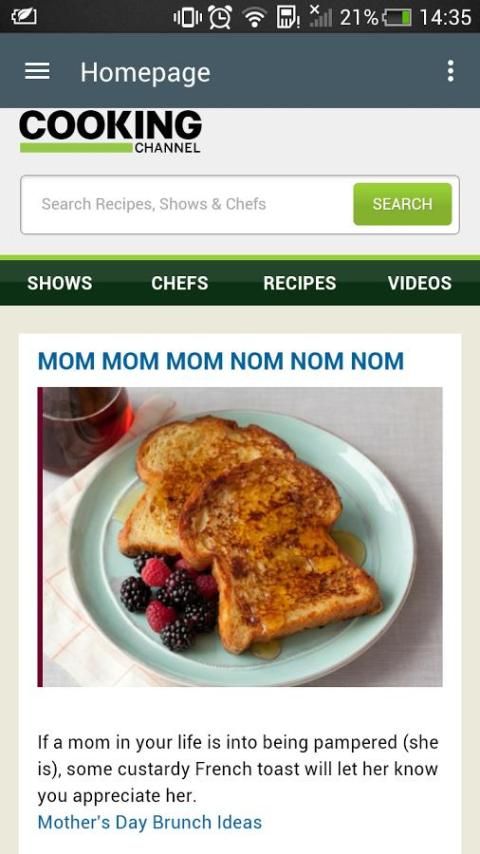Open the MOM MOM MOM NOM NOM NOM headline

click(221, 361)
